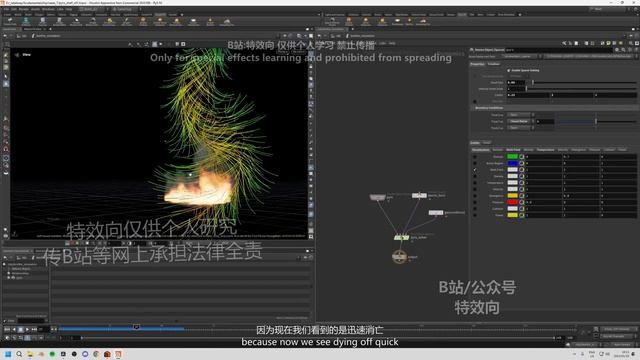Jump to first frame in playbar
The image size is (640, 360).
[x=7, y=329]
